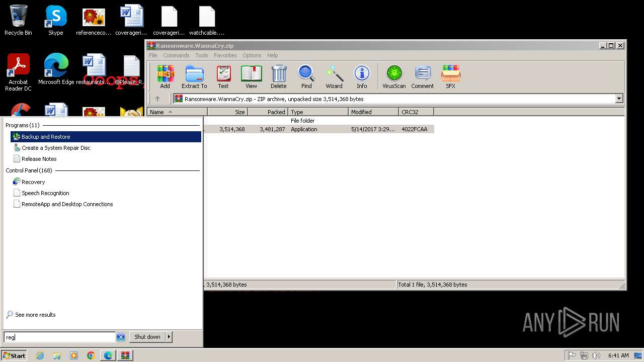
Task: Open the Skype desktop shortcut
Action: point(56,20)
